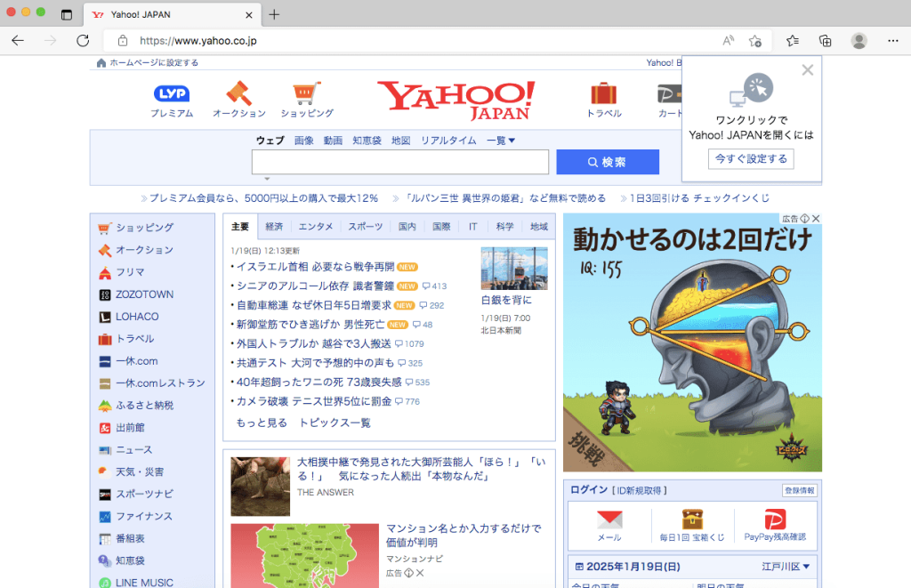Open headline イスラエル首相 必要なら戦争再開
The width and height of the screenshot is (911, 588).
click(x=316, y=267)
